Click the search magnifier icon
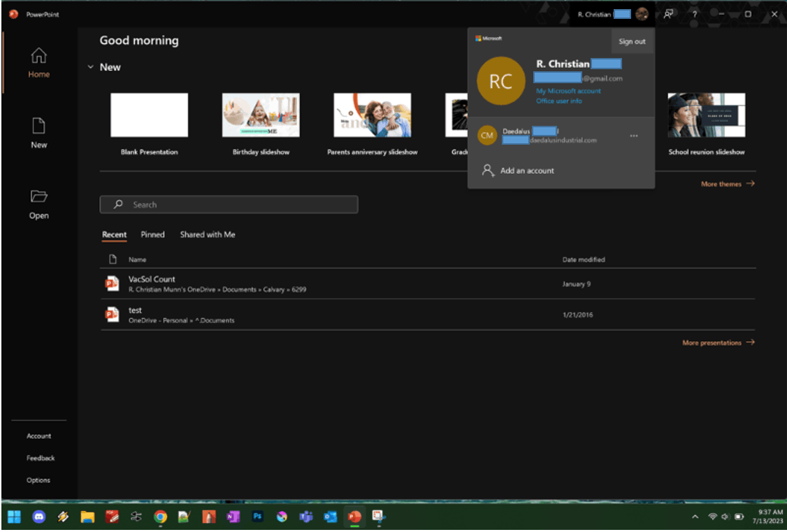Screen dimensions: 787x532 (x=118, y=204)
